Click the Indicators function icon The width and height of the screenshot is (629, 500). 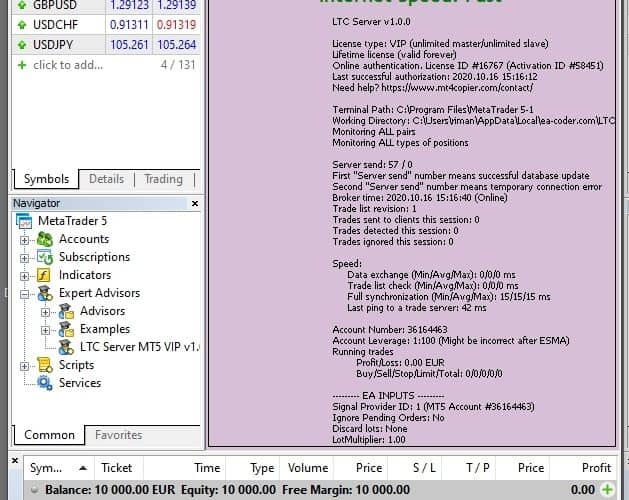tap(44, 275)
